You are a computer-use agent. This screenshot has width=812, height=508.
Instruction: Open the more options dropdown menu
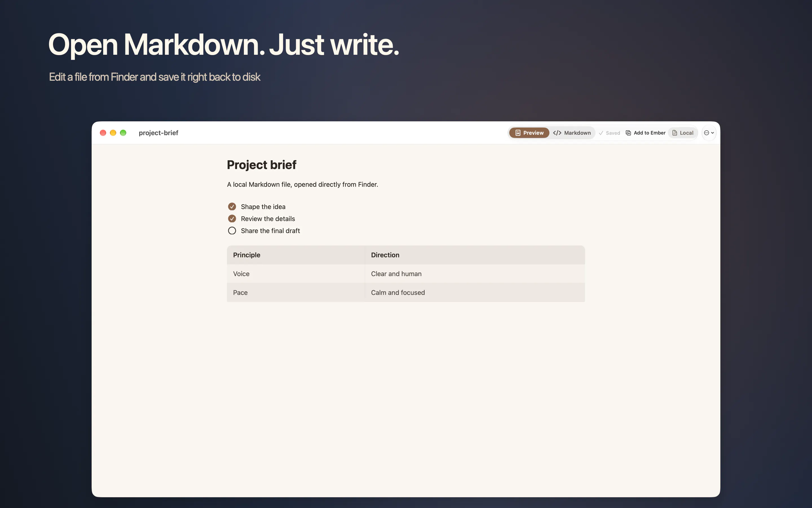pyautogui.click(x=709, y=133)
